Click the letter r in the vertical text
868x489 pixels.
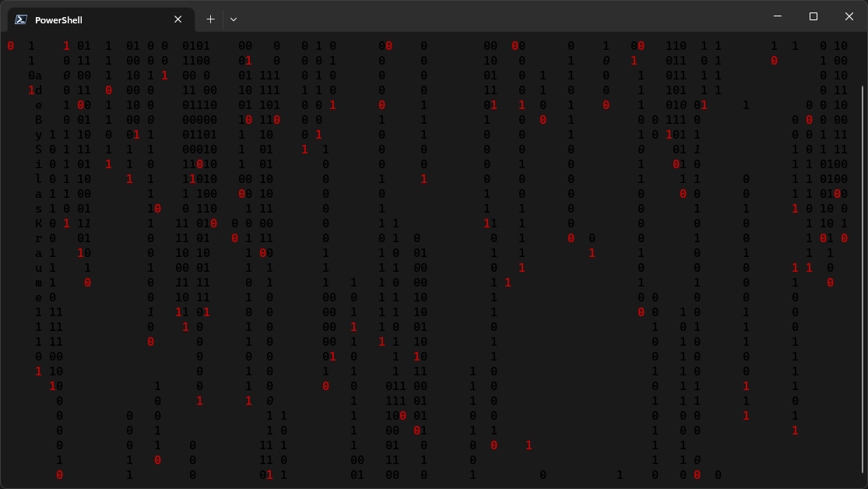tap(39, 238)
